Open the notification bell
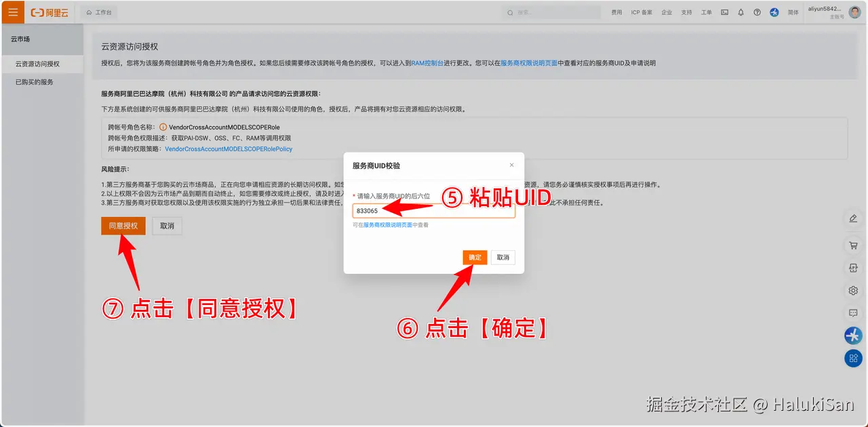The height and width of the screenshot is (427, 868). (x=741, y=12)
